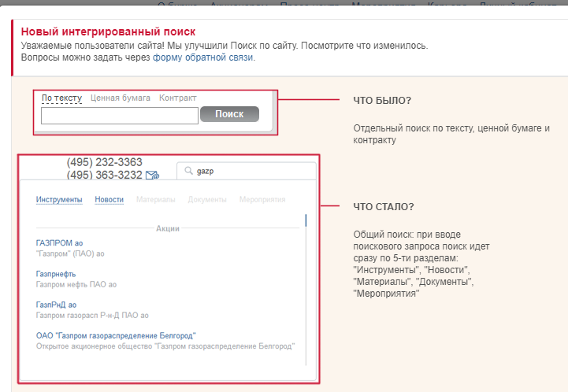Open 'ОАО Газпром газораспределение Белгород' result
Screen dimensions: 568x392
coord(116,335)
